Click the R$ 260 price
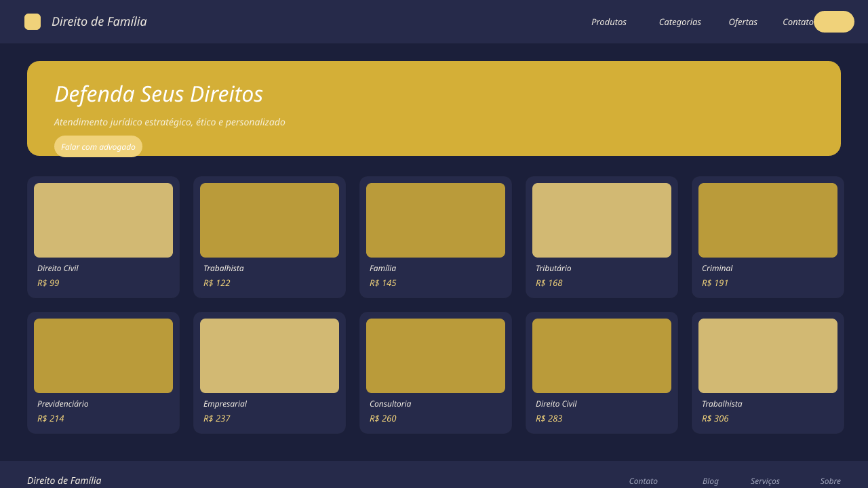This screenshot has width=868, height=488. pyautogui.click(x=383, y=419)
